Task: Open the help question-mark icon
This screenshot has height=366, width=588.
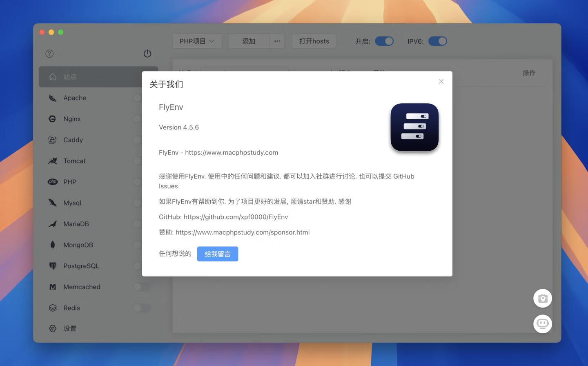Action: pyautogui.click(x=49, y=54)
